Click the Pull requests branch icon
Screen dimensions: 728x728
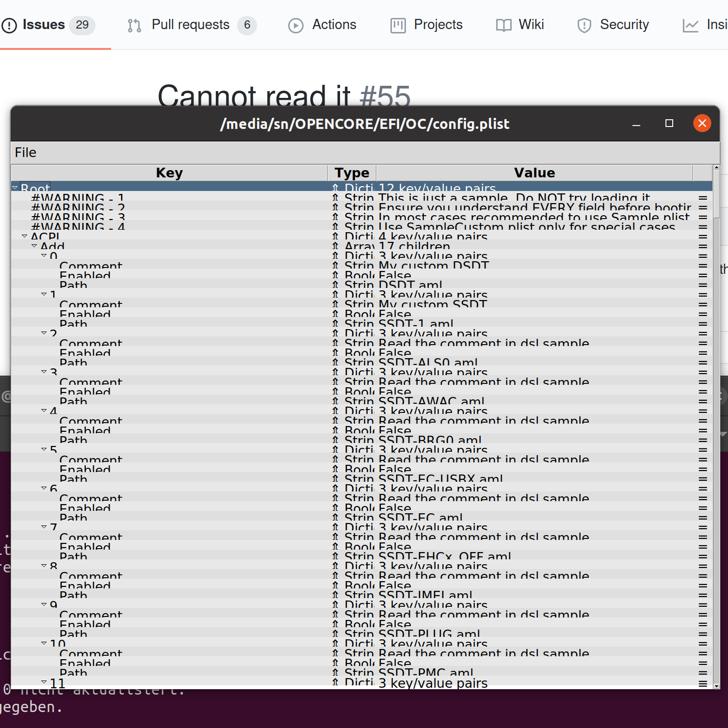(x=134, y=25)
